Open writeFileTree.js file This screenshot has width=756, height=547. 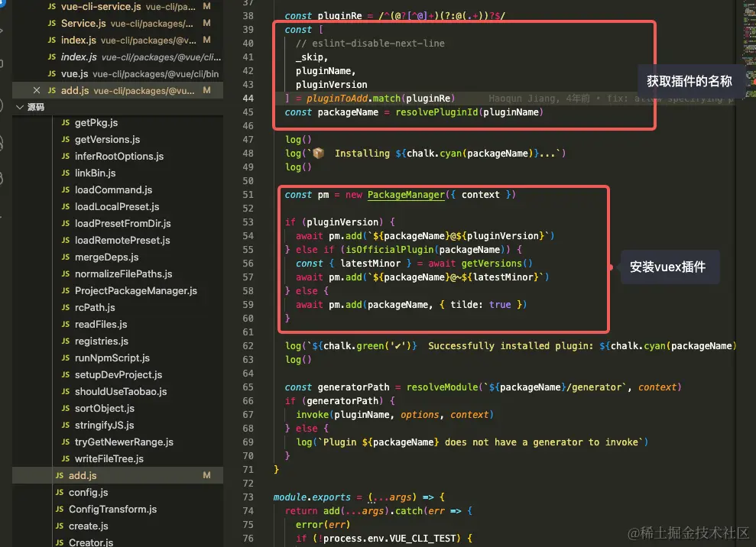[109, 459]
